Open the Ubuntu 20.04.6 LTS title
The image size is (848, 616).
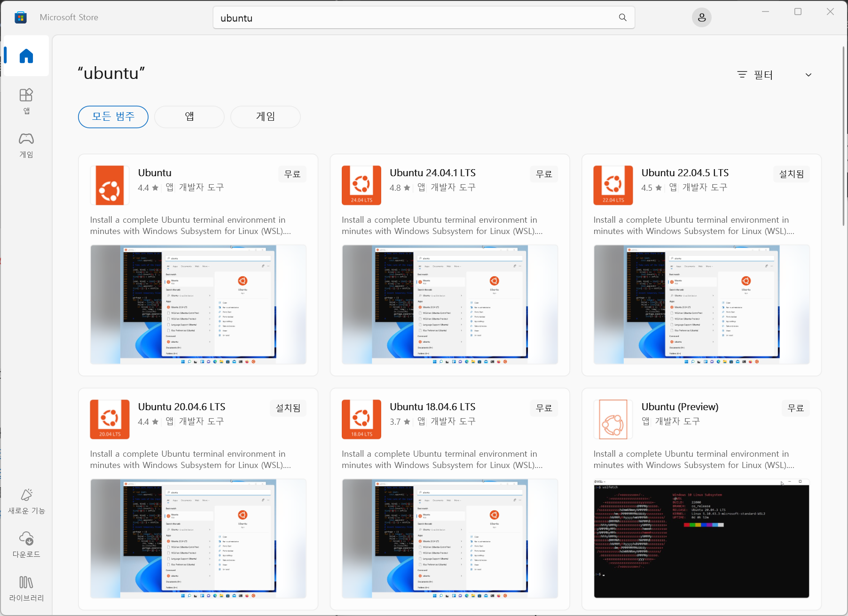click(x=181, y=407)
